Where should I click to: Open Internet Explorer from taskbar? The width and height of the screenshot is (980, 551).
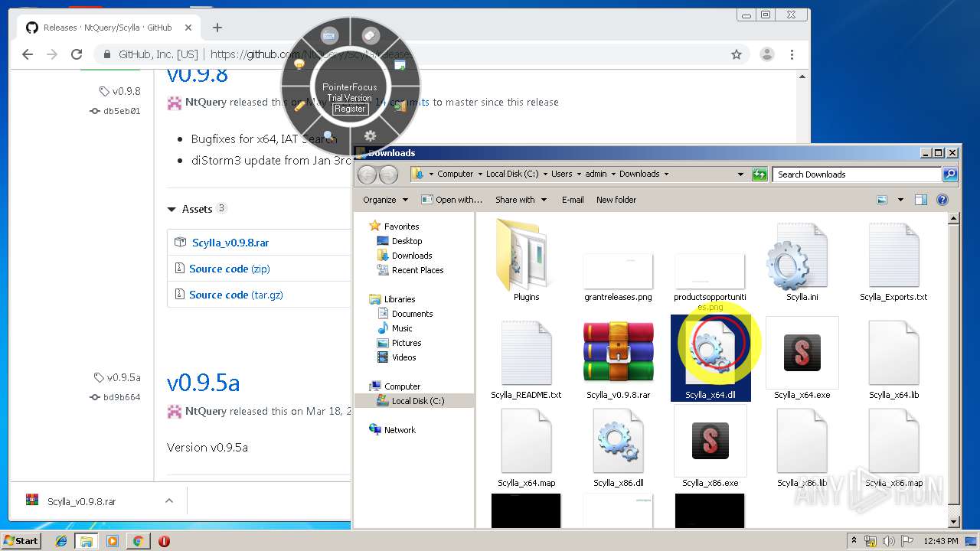point(61,541)
